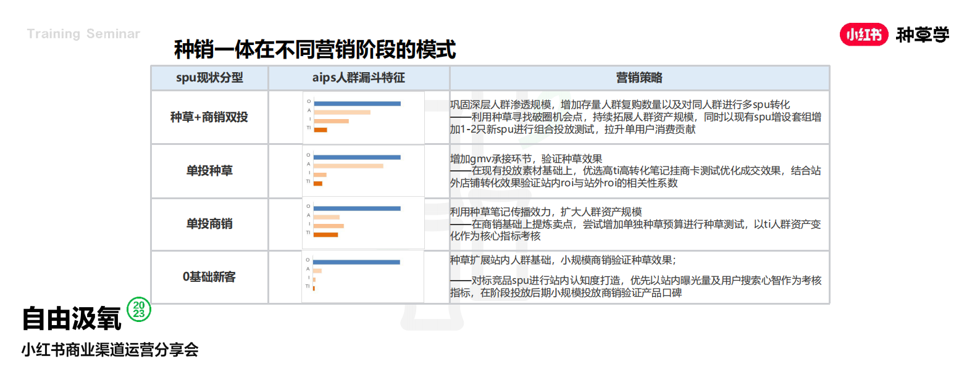Image resolution: width=980 pixels, height=367 pixels.
Task: Click the 2023 green circle badge
Action: click(x=139, y=309)
